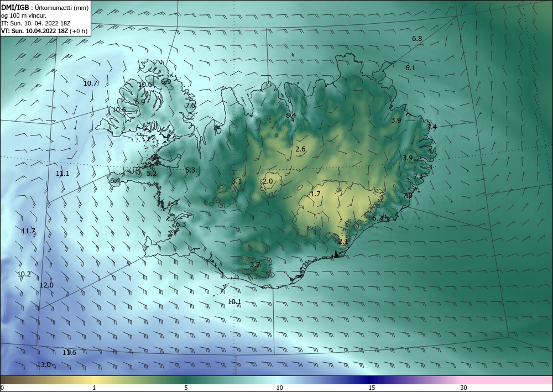This screenshot has width=553, height=392.
Task: Click the 5.3 value label
Action: pos(190,170)
